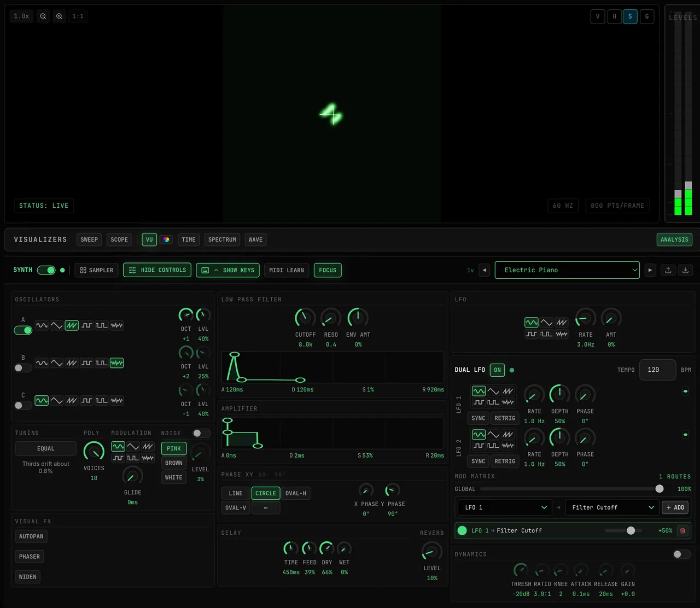The image size is (700, 608).
Task: Switch to the Sweep visualizer
Action: (89, 239)
